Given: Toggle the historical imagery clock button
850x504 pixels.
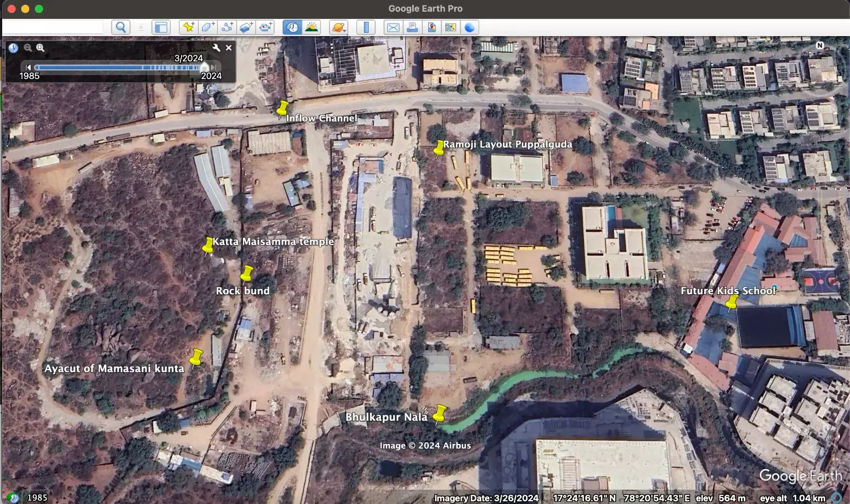Looking at the screenshot, I should (292, 28).
